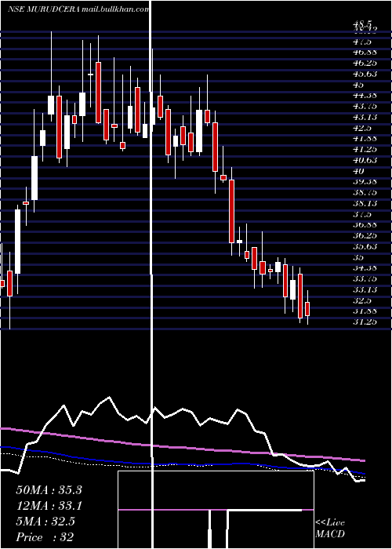Click the 38.75 price axis label
392x549 pixels.
pos(365,193)
